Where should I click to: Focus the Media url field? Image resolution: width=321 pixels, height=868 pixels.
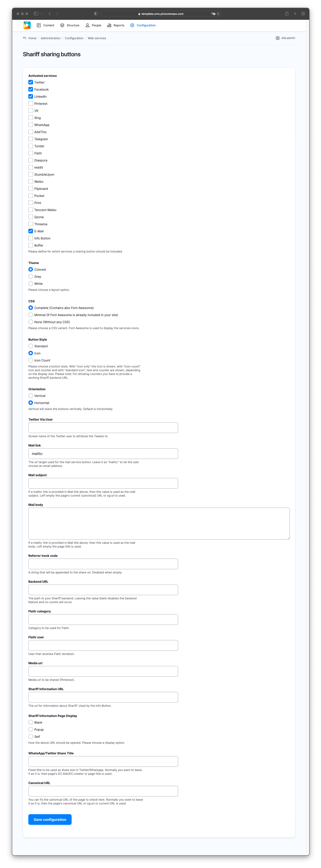103,672
